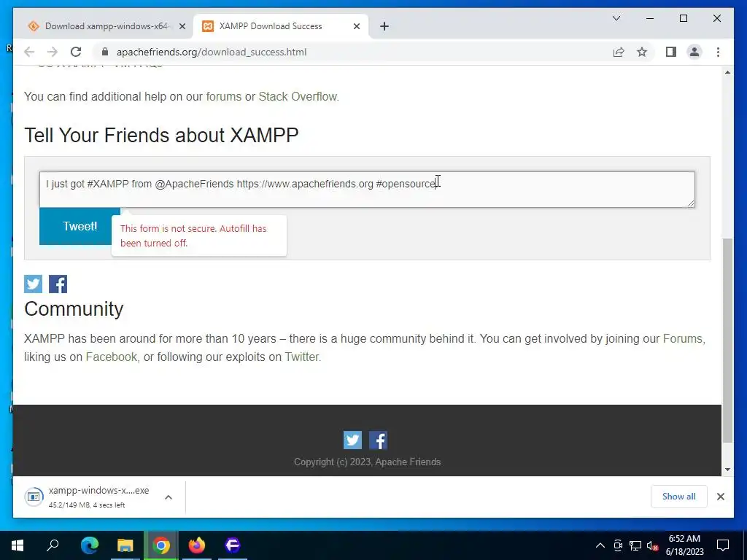Click the scrollbar down arrow

pyautogui.click(x=727, y=470)
